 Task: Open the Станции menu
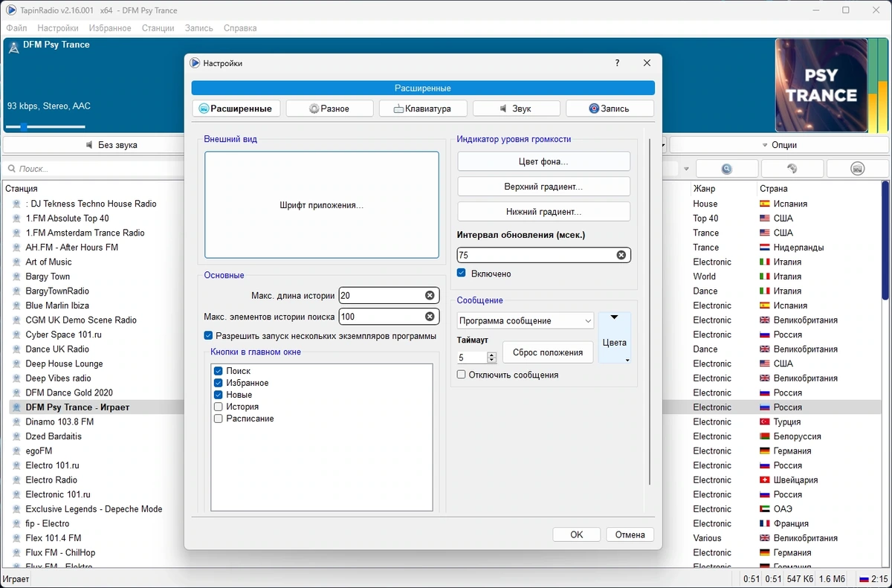coord(158,28)
